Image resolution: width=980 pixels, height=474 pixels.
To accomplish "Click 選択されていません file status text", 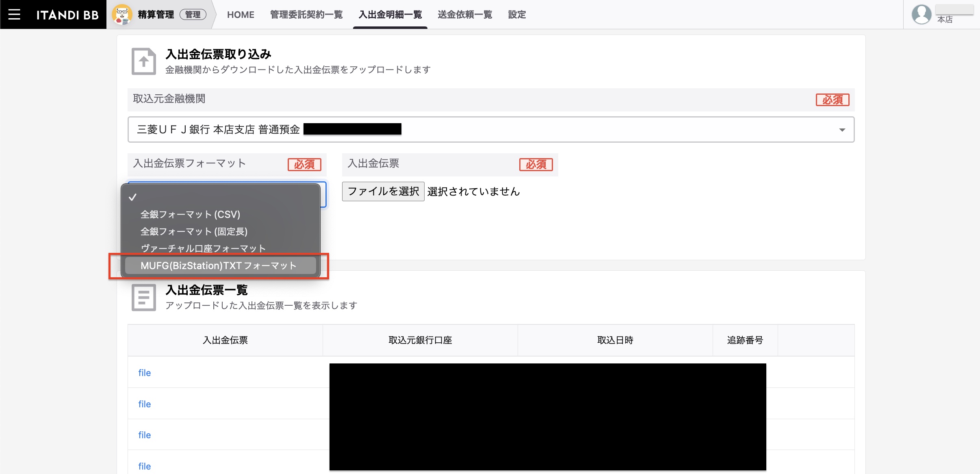I will [473, 191].
